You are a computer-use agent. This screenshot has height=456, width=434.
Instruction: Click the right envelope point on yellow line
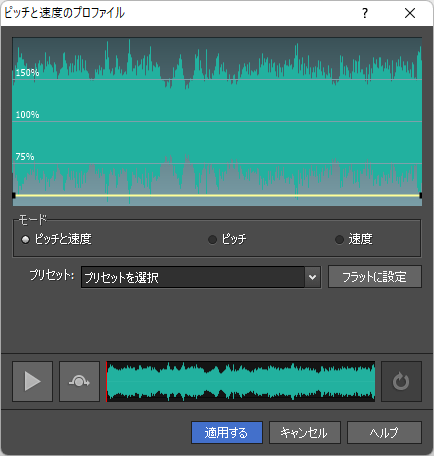point(421,195)
